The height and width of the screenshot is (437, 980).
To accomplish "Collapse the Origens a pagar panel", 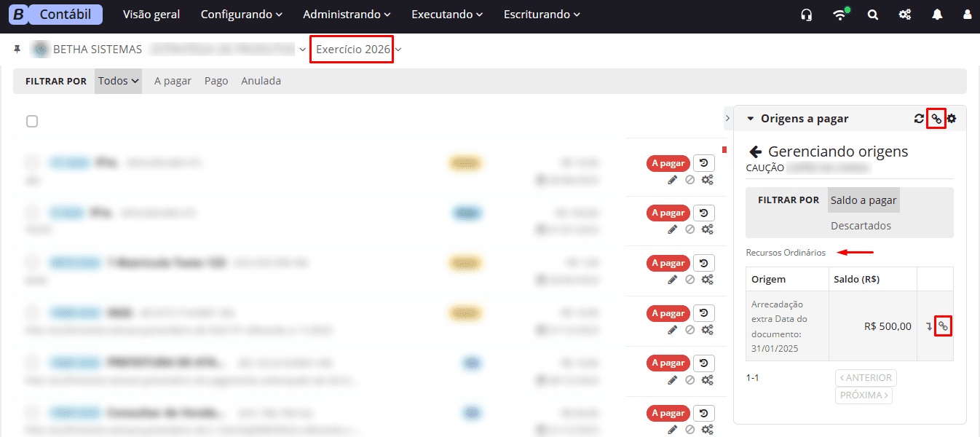I will tap(750, 118).
